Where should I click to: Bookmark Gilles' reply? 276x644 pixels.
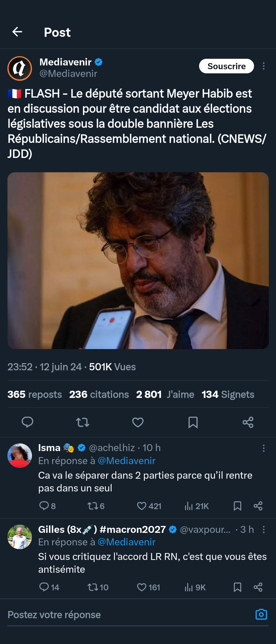[x=237, y=587]
